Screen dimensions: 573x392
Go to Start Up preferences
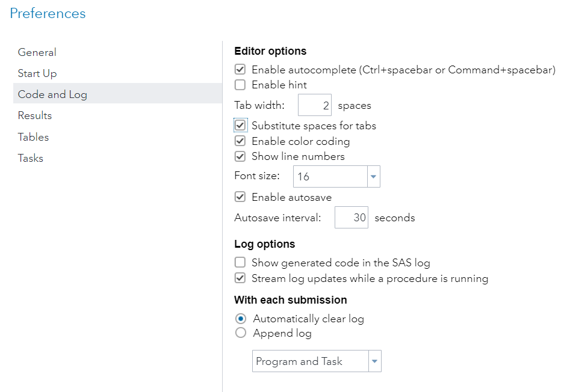[37, 73]
